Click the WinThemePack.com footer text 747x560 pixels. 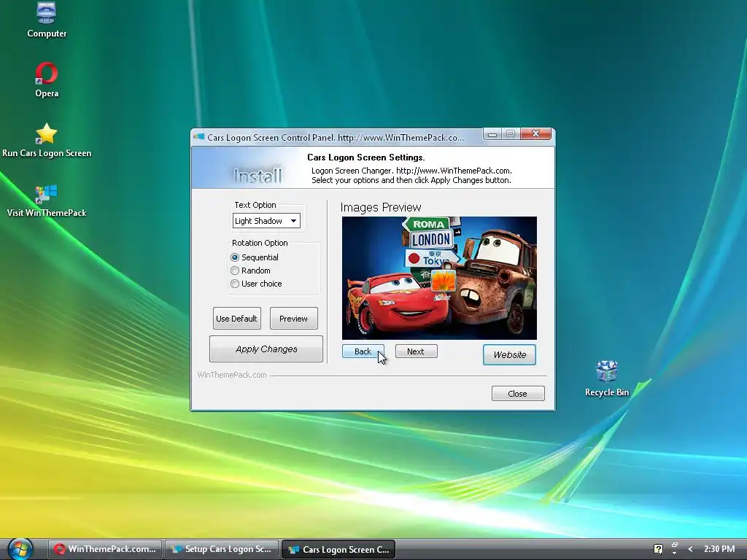pos(232,375)
